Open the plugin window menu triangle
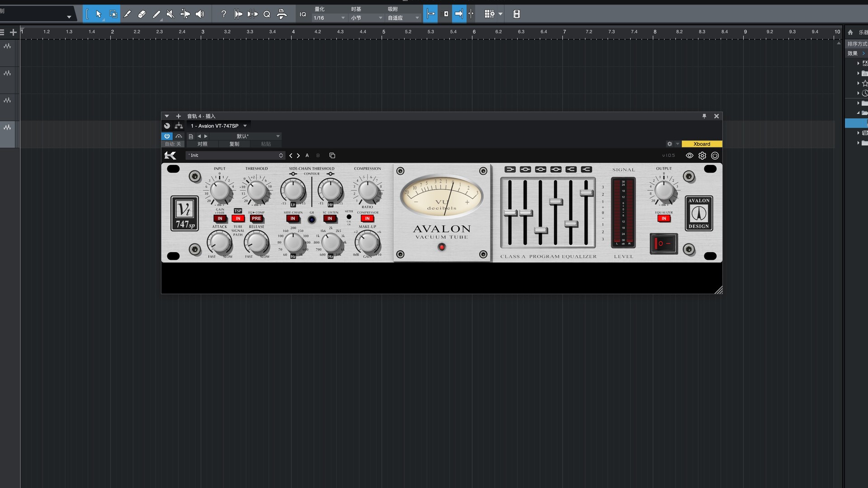Viewport: 868px width, 488px height. tap(166, 116)
